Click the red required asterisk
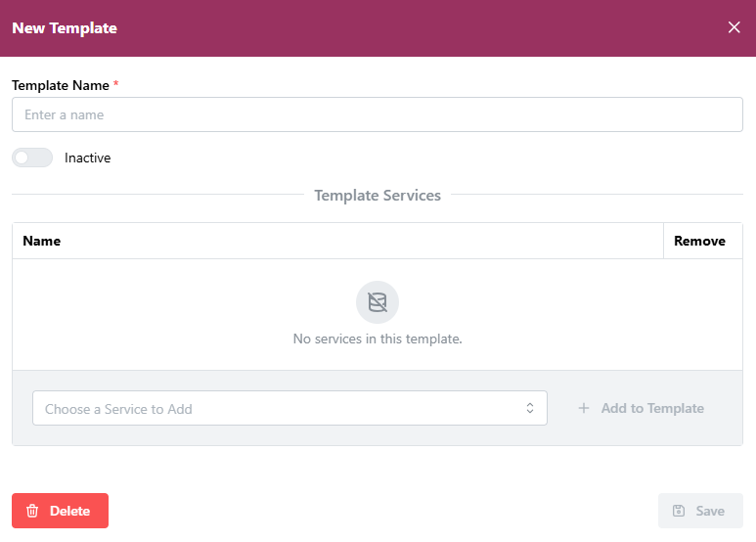Screen dimensions: 756x542 tap(116, 84)
